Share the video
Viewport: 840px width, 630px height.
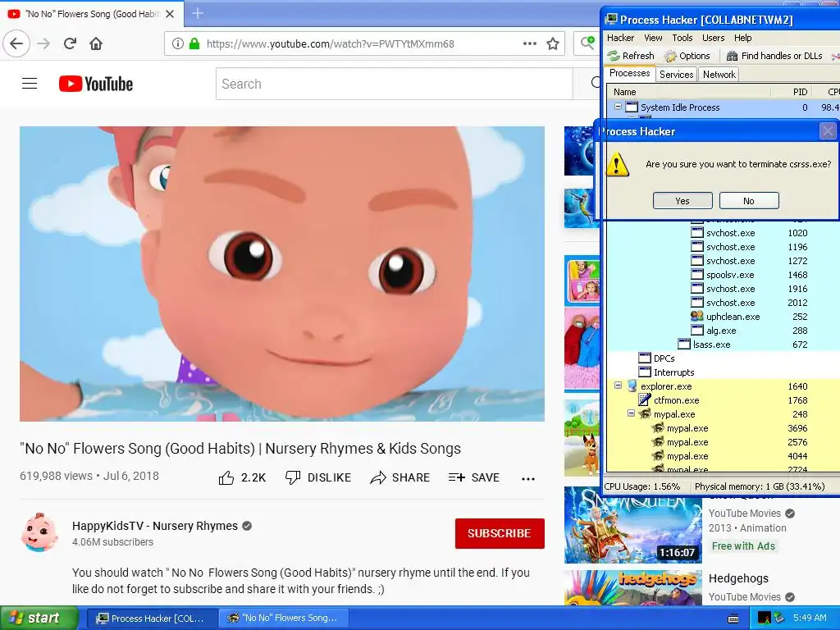pyautogui.click(x=400, y=477)
